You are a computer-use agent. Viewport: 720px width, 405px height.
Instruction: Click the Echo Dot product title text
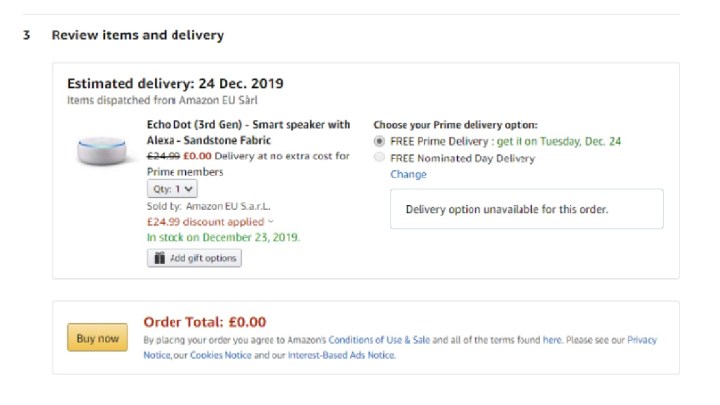(x=248, y=133)
